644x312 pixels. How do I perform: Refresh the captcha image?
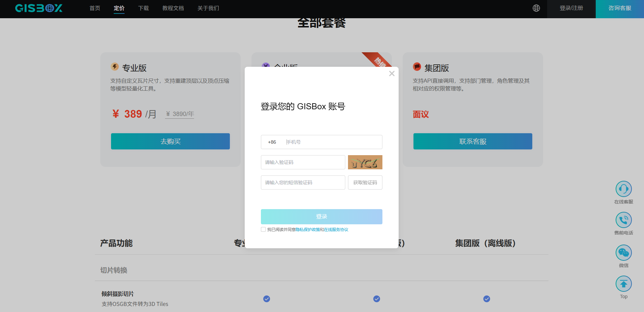coord(365,162)
